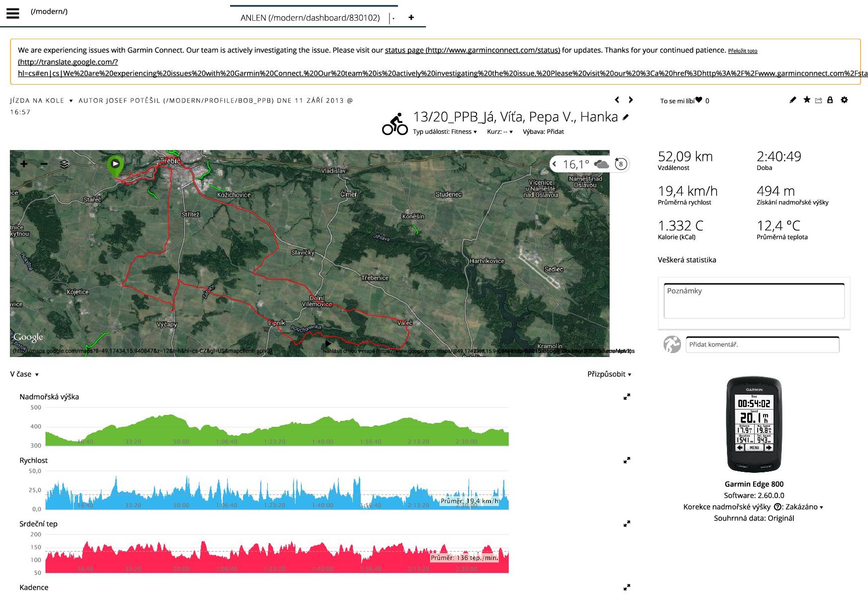Expand the elevation chart to fullscreen

627,397
